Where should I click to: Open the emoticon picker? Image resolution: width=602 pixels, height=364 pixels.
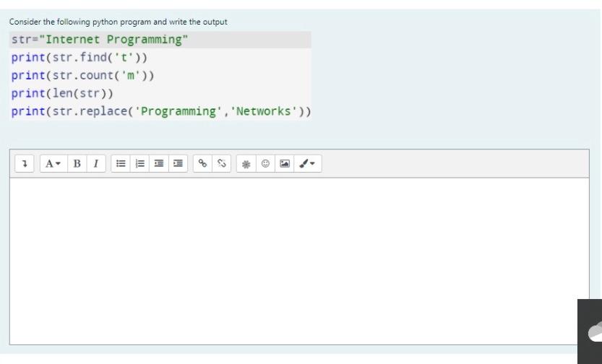point(265,164)
